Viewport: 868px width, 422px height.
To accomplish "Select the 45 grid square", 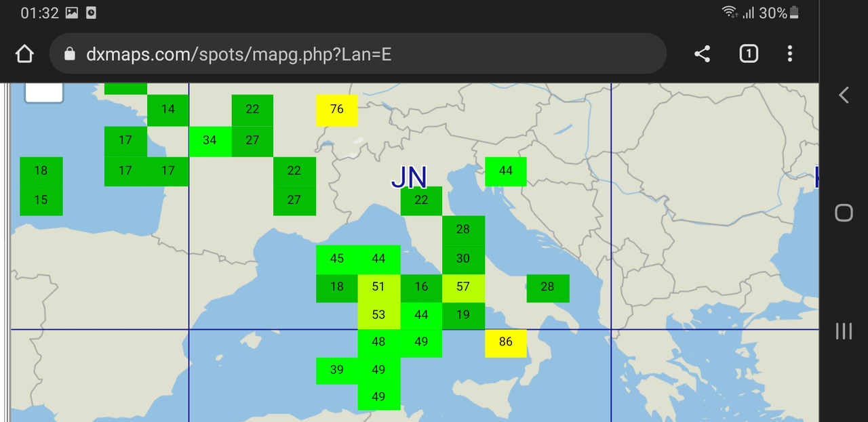I will 337,259.
